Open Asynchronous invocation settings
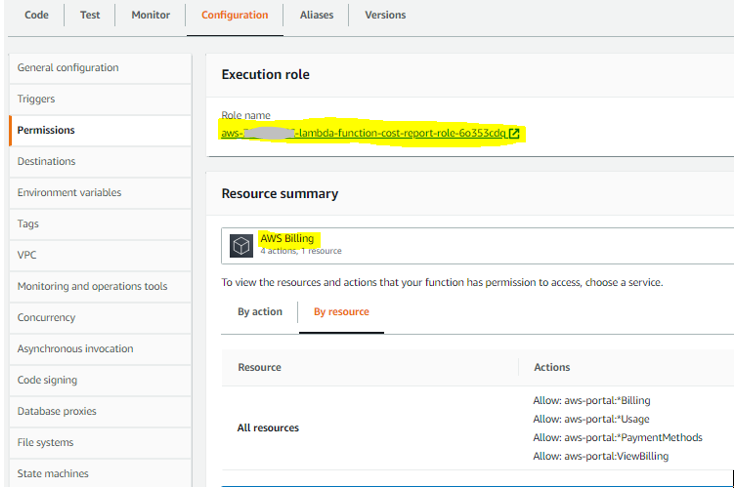 tap(100, 349)
